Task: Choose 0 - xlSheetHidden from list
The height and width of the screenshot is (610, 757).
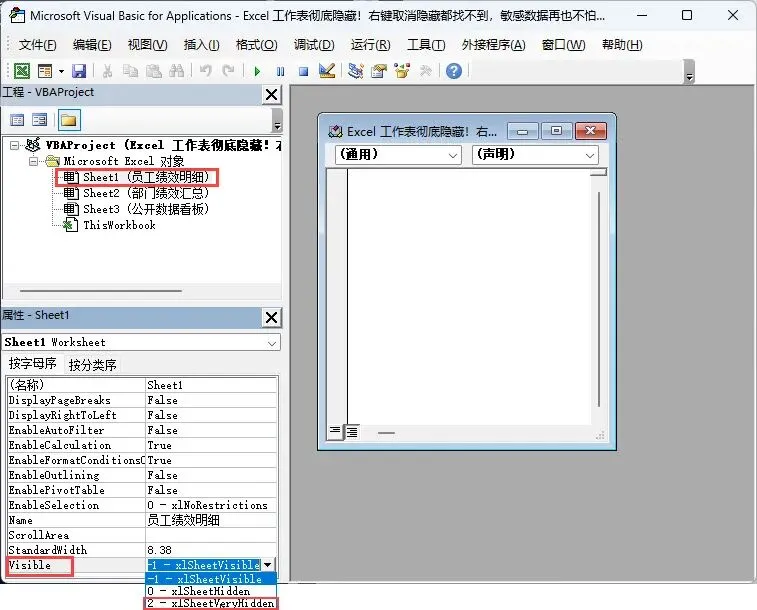Action: click(211, 591)
